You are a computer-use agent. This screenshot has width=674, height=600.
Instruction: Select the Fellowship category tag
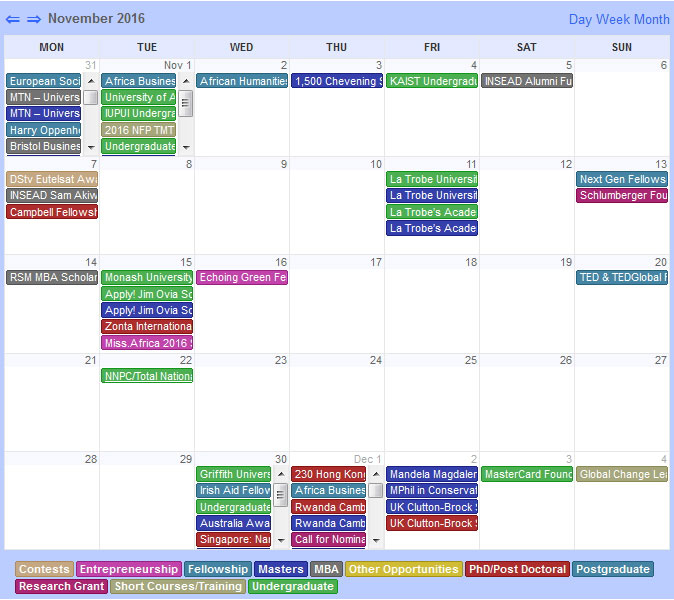[x=217, y=569]
